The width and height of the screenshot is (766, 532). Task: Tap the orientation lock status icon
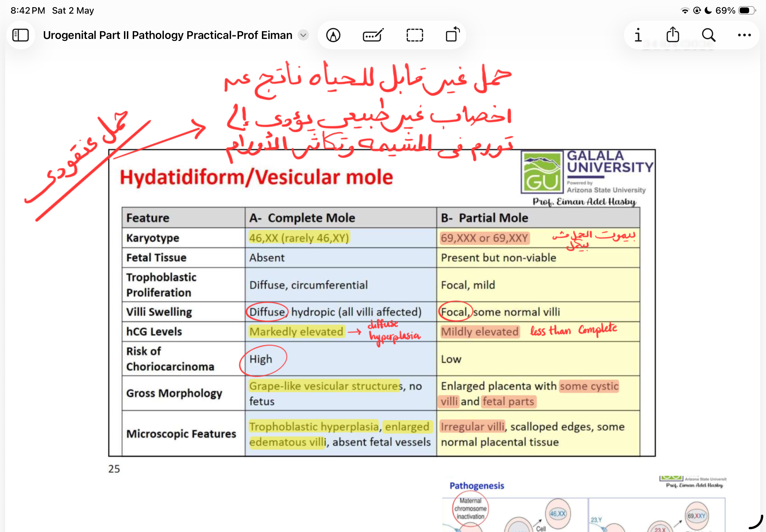click(x=697, y=10)
